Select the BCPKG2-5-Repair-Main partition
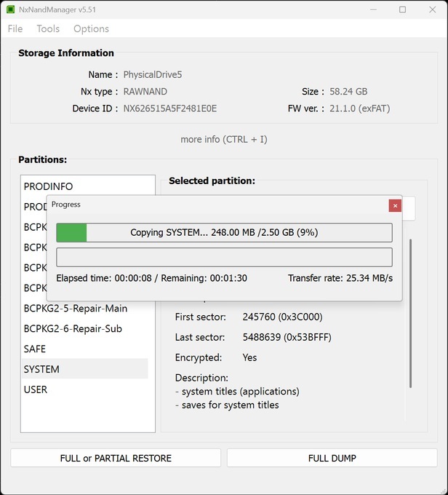 [x=75, y=308]
